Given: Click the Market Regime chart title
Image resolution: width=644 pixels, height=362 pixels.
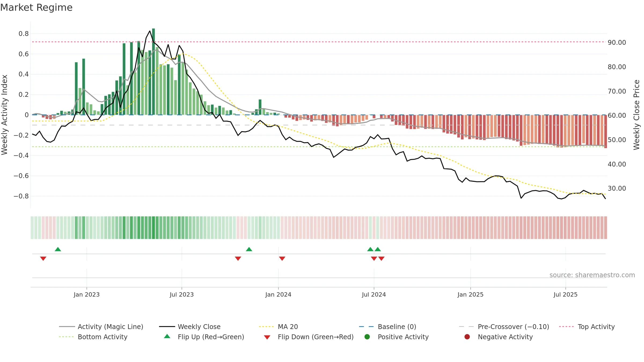Looking at the screenshot, I should tap(36, 8).
